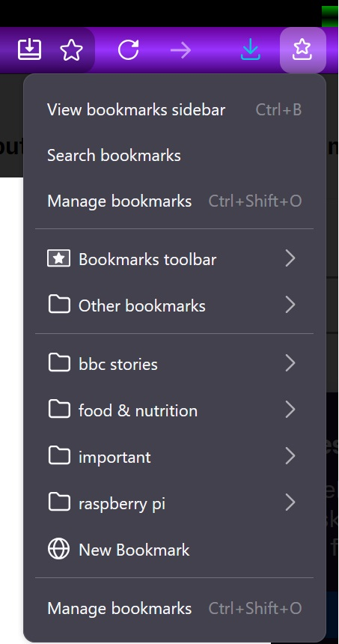Image resolution: width=339 pixels, height=644 pixels.
Task: Click the globe icon beside New Bookmark
Action: [58, 550]
